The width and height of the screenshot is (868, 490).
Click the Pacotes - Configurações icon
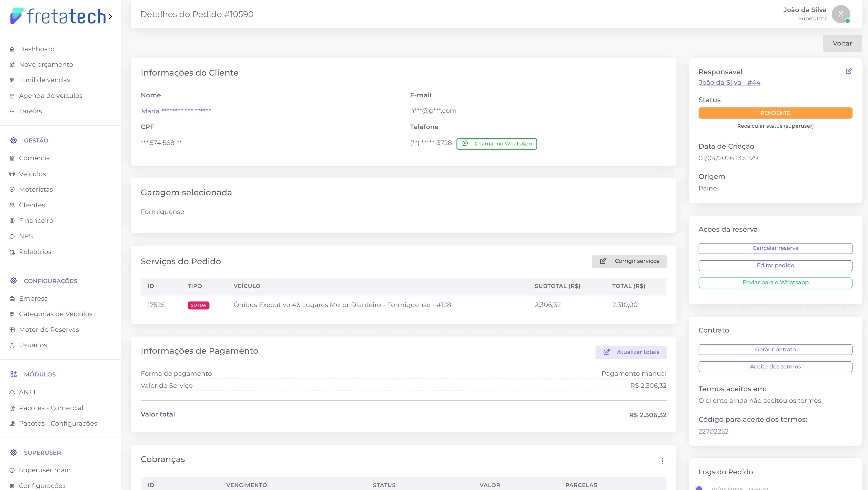pos(12,424)
